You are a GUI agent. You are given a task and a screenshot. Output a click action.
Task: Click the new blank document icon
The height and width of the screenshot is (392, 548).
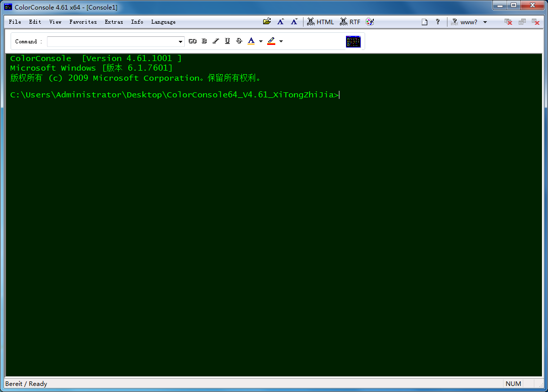pos(424,22)
